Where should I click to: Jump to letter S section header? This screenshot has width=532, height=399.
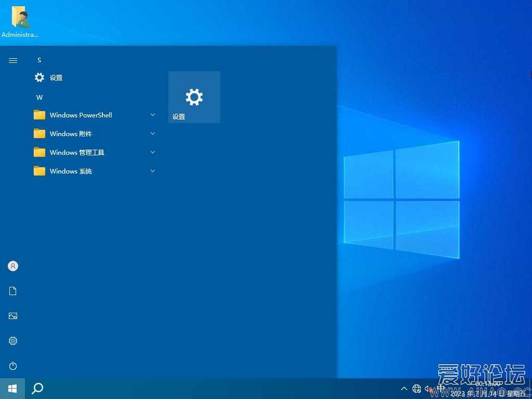coord(39,60)
